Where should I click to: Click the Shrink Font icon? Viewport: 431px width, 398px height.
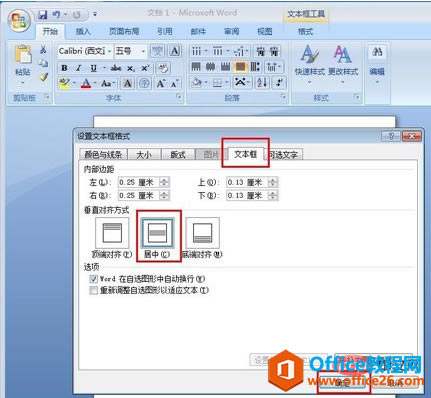[x=175, y=84]
